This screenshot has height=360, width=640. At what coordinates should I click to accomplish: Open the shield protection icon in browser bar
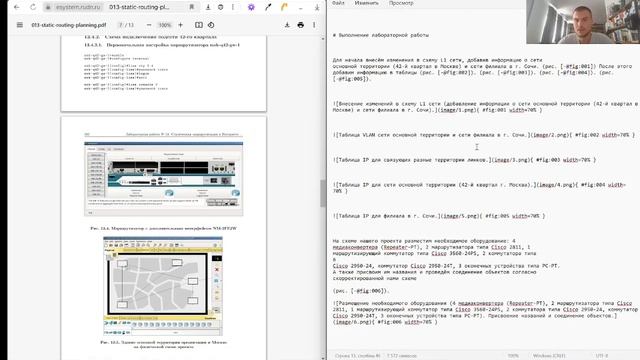pos(220,7)
